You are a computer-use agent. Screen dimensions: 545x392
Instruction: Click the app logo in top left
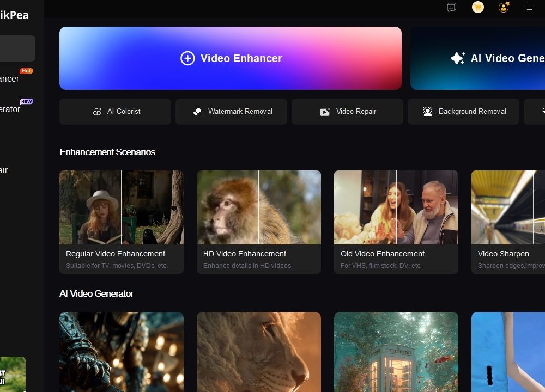[x=14, y=15]
